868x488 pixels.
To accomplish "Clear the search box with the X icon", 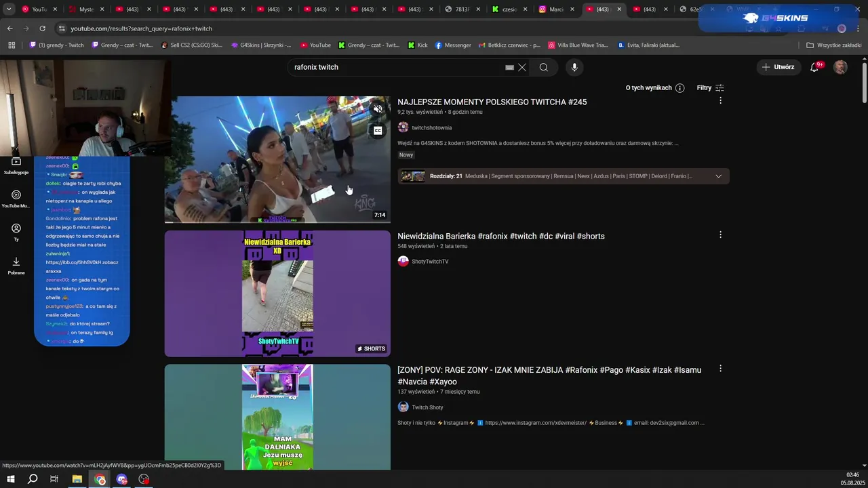I will coord(522,67).
